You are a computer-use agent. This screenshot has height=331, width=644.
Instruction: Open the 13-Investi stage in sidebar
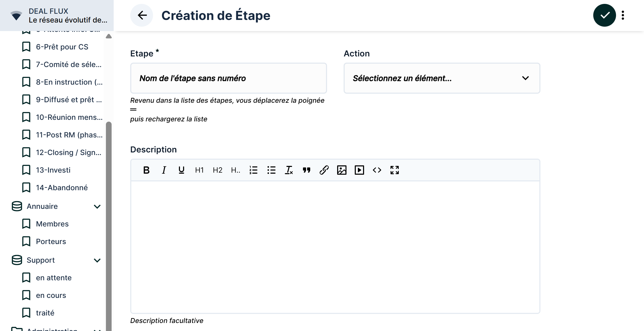(x=53, y=170)
